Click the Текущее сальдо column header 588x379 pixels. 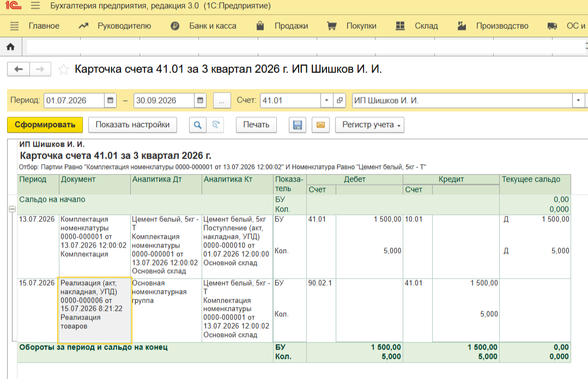(535, 184)
